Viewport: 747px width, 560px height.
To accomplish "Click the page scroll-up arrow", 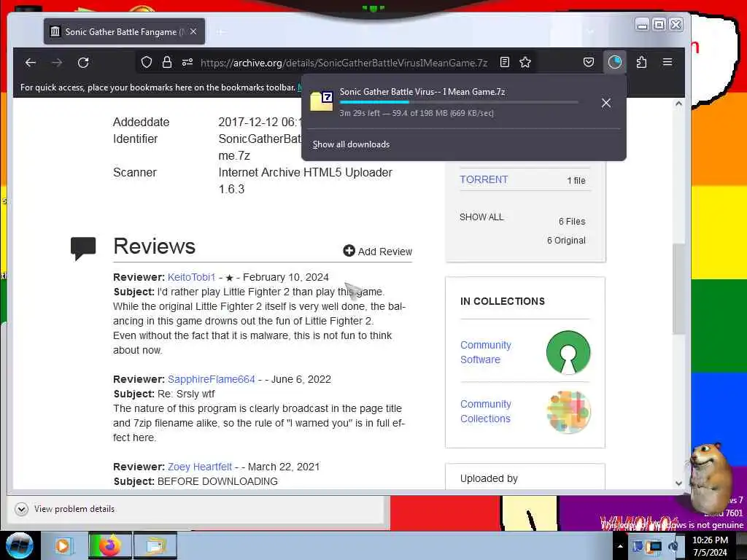I will (679, 104).
